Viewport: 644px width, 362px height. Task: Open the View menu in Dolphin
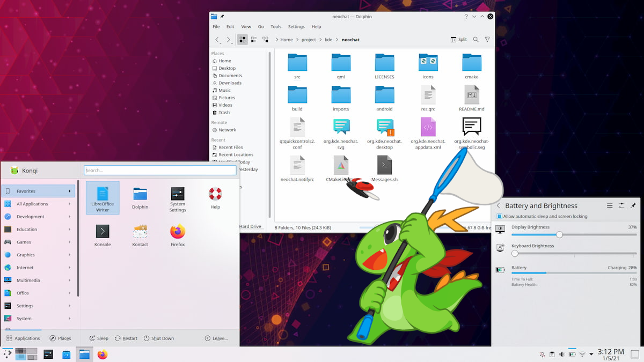point(246,26)
